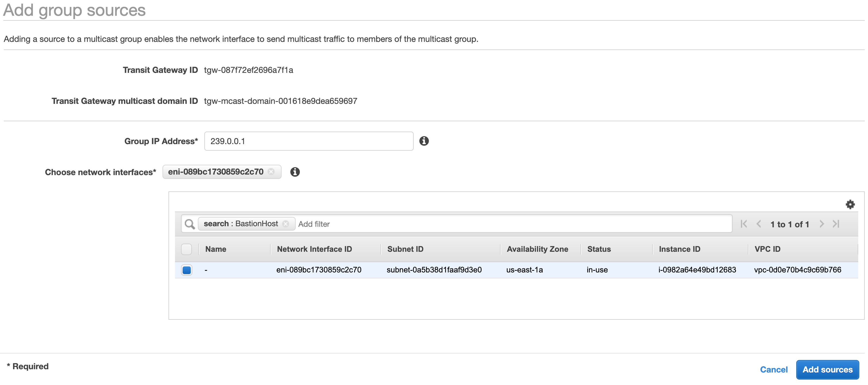Remove the BastionHost search filter tag
The image size is (868, 385).
[287, 224]
